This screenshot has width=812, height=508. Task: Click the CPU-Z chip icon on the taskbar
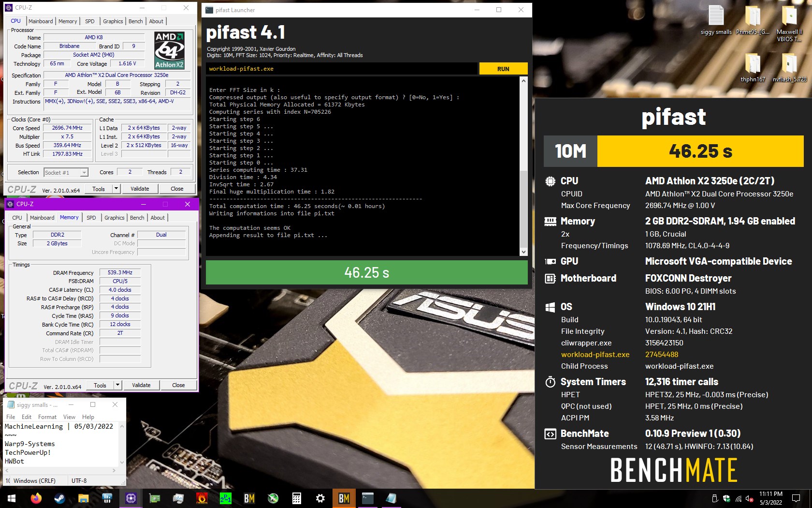click(131, 498)
